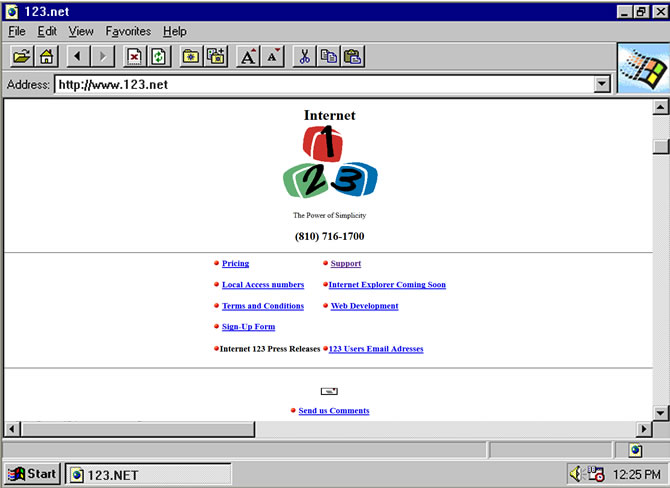Refresh the page with Refresh icon
670x488 pixels.
coord(159,56)
